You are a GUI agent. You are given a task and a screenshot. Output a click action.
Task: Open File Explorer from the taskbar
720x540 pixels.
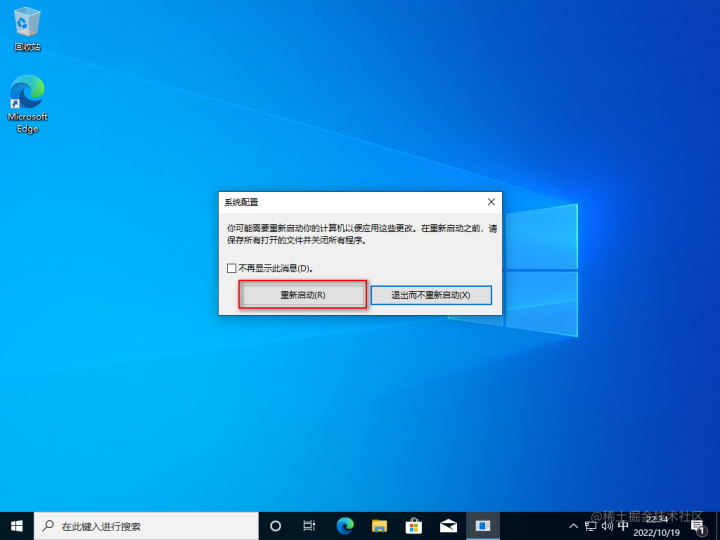[379, 526]
